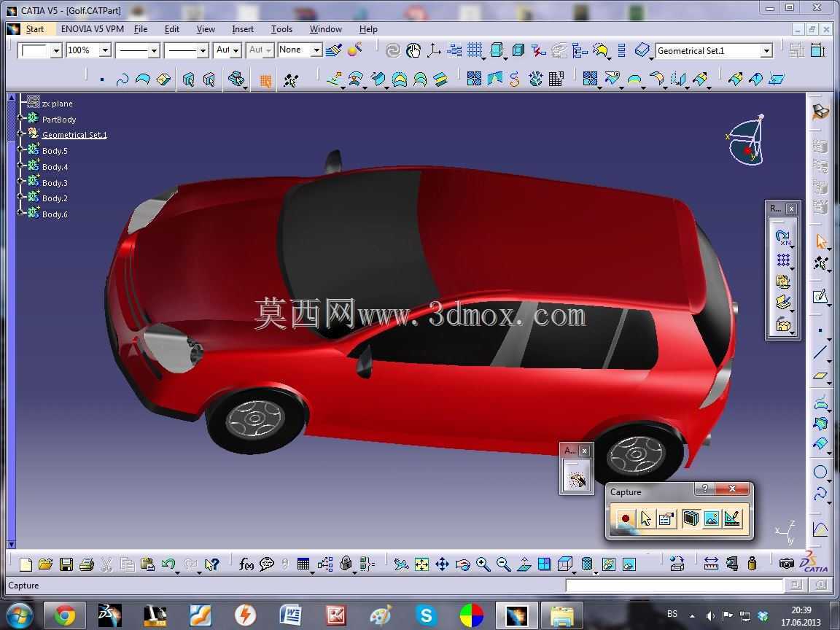
Task: Select the zx plane tree item
Action: pyautogui.click(x=57, y=104)
